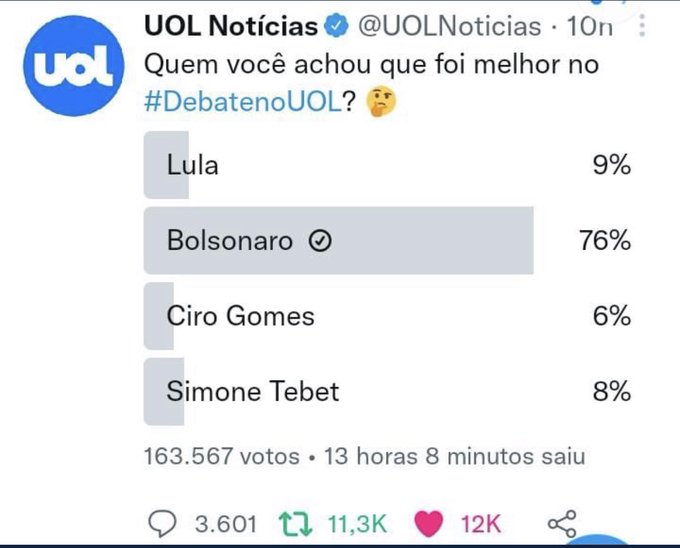Click the thinking face emoji
This screenshot has width=680, height=548.
tap(381, 102)
